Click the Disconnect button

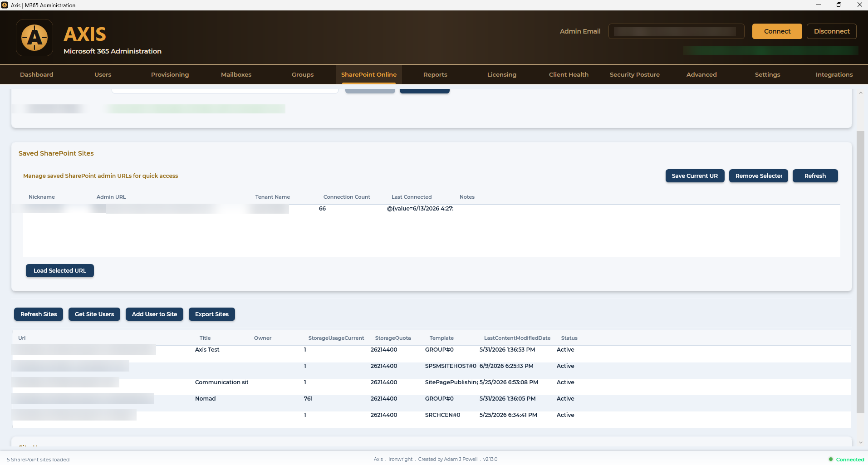pyautogui.click(x=832, y=31)
